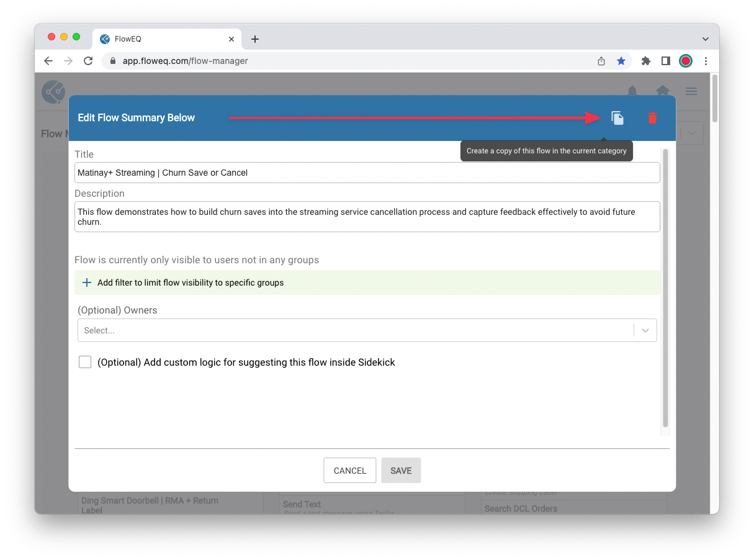Bookmark page with the star icon
754x560 pixels.
tap(621, 61)
